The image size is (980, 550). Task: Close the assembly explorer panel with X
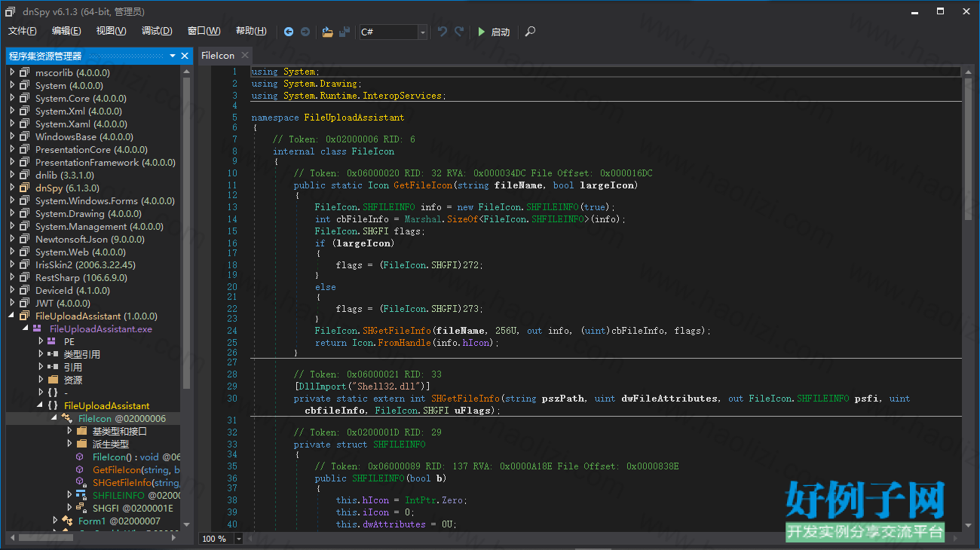[185, 56]
